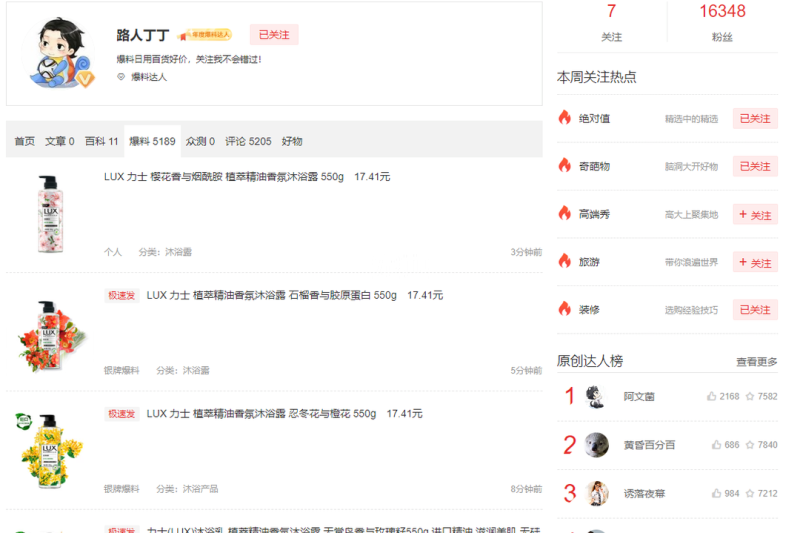Click the 路人丁丁 profile avatar
Image resolution: width=800 pixels, height=533 pixels.
coord(57,52)
